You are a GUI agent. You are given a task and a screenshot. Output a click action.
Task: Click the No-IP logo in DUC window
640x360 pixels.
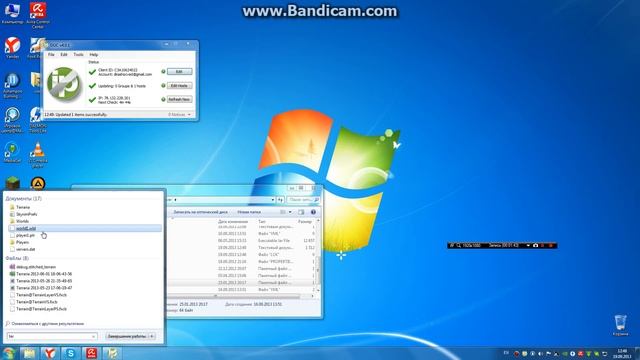click(64, 85)
